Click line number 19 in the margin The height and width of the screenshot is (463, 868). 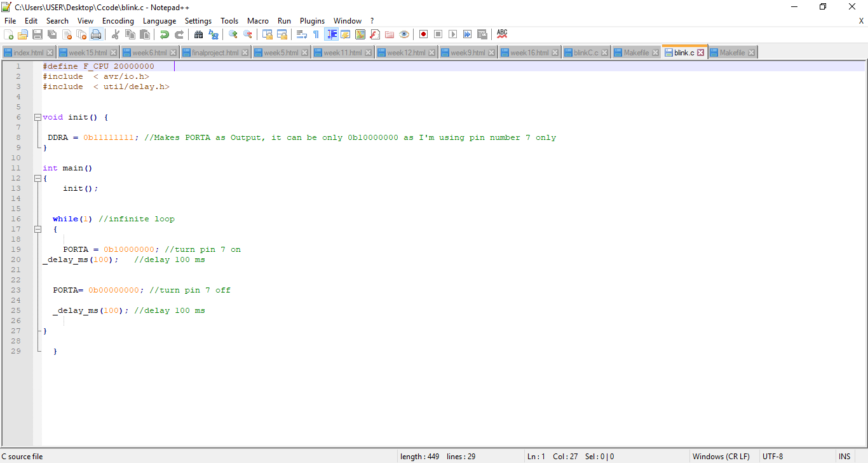tap(16, 249)
